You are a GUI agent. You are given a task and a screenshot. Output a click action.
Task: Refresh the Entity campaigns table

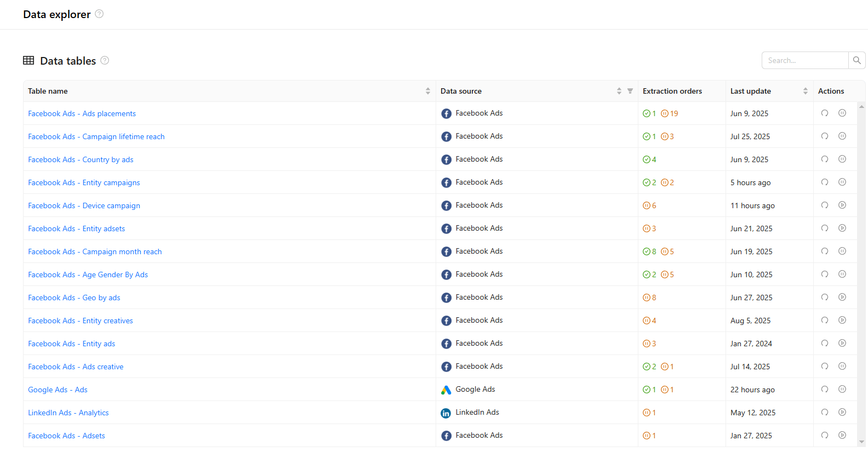click(x=825, y=182)
